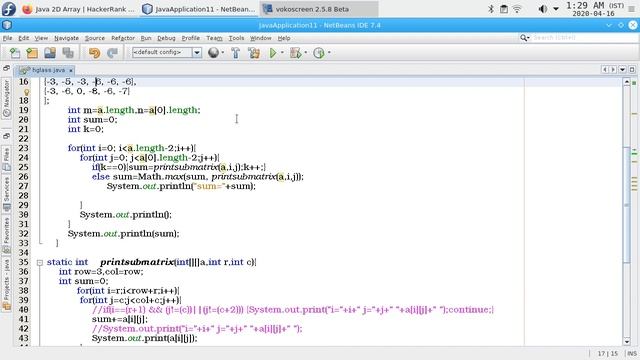The height and width of the screenshot is (360, 640).
Task: Open the Navigator side panel
Action: click(7, 99)
